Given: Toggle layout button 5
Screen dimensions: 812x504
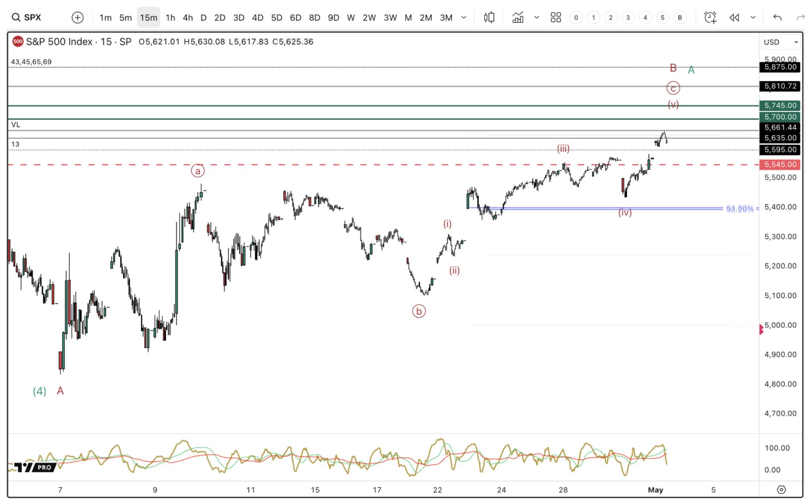Looking at the screenshot, I should tap(663, 17).
